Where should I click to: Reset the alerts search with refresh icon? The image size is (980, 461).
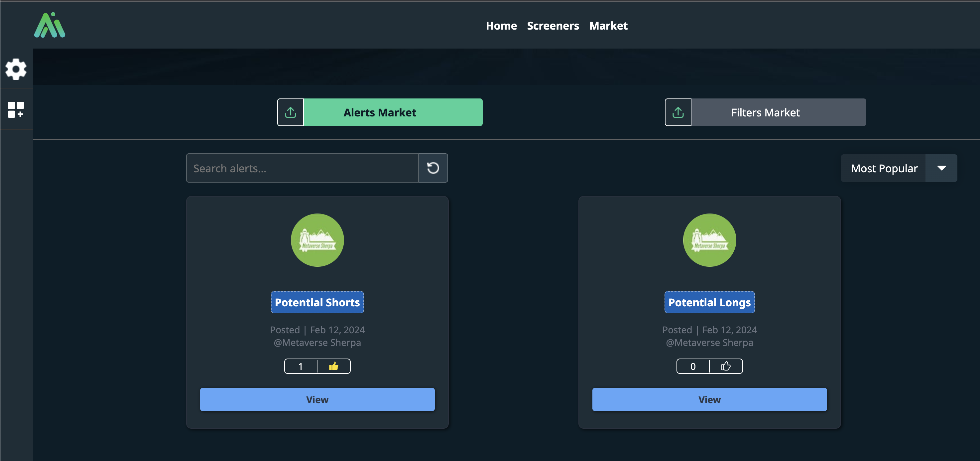432,168
